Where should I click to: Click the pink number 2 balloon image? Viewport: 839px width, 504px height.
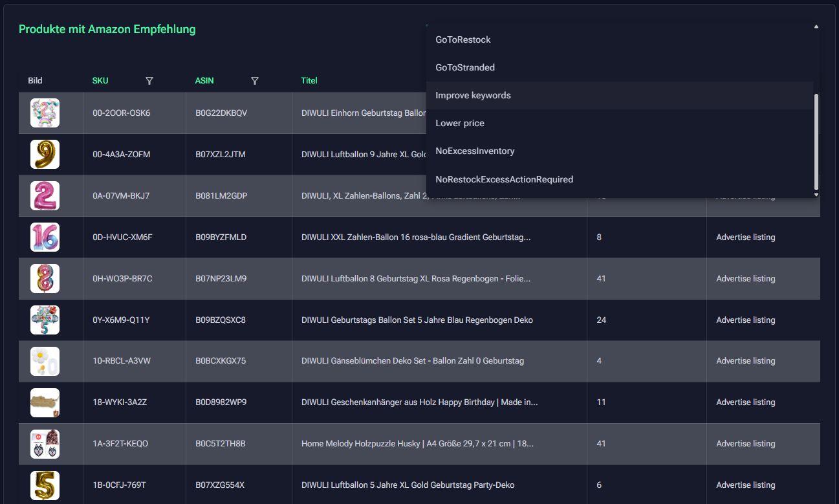[45, 196]
